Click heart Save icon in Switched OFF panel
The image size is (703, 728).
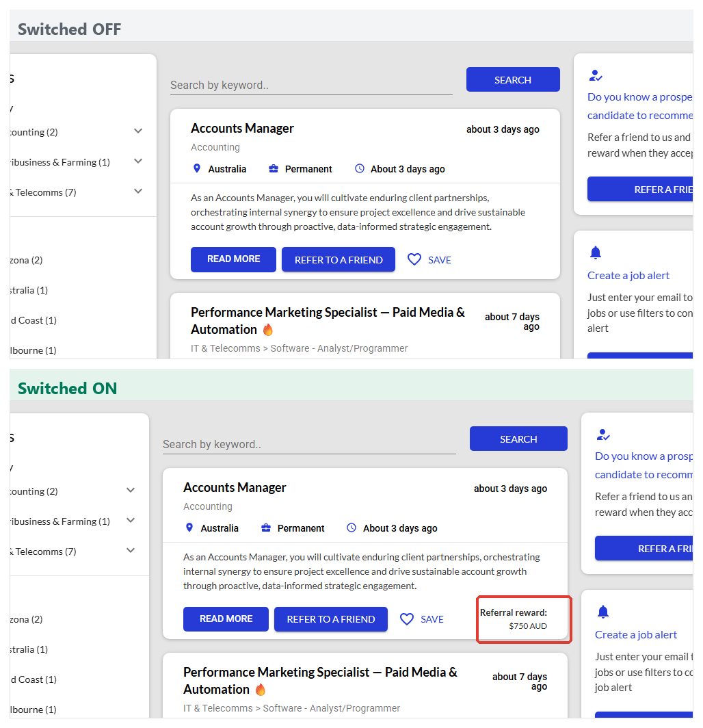414,259
